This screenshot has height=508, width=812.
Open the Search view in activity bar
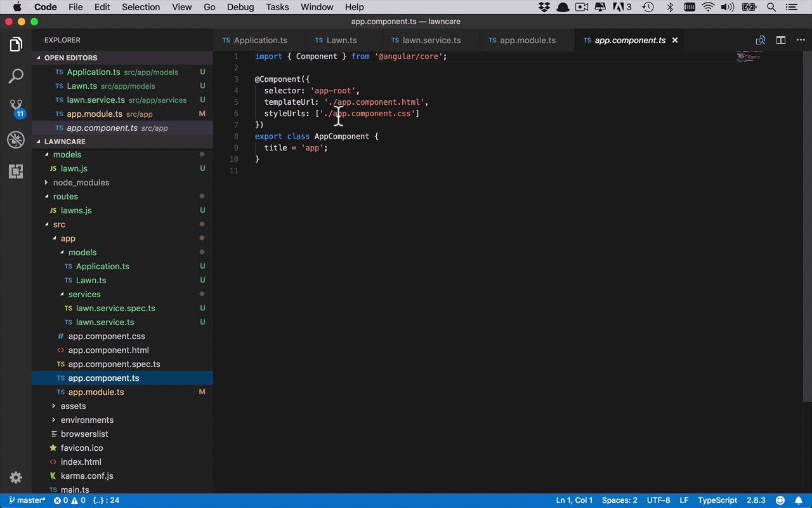(16, 76)
